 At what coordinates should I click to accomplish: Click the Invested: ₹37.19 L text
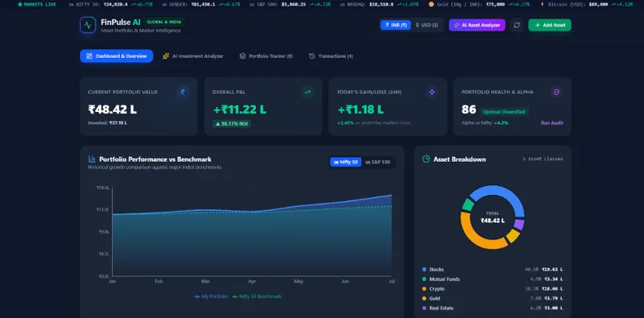(x=107, y=123)
